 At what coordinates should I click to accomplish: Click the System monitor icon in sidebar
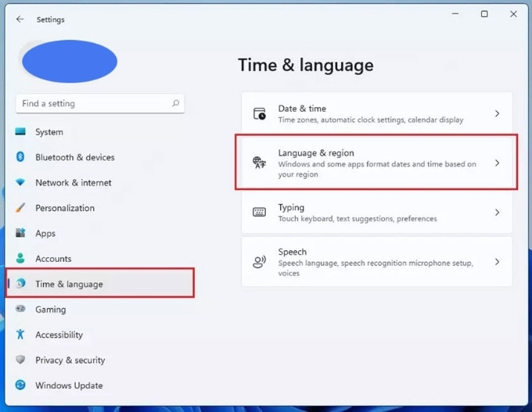pyautogui.click(x=20, y=132)
